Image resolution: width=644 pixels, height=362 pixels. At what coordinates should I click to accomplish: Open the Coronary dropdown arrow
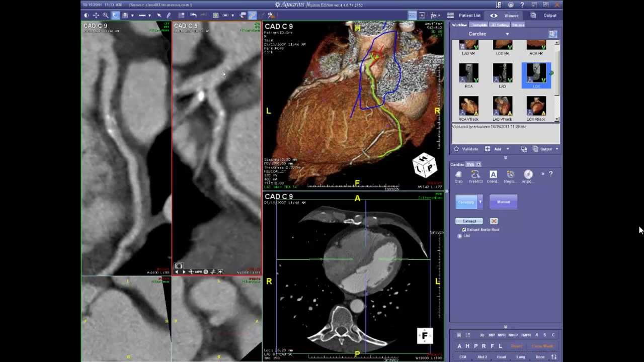tap(480, 202)
